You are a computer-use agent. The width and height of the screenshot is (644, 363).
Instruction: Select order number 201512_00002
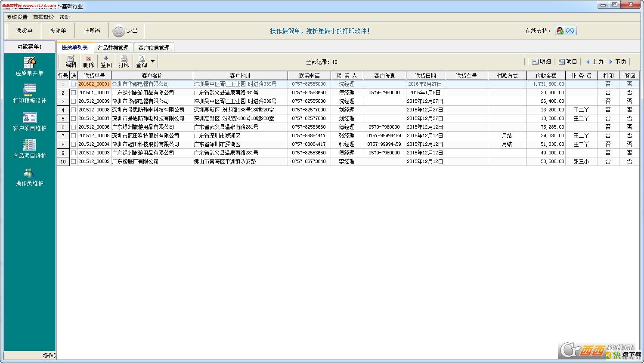pyautogui.click(x=94, y=162)
